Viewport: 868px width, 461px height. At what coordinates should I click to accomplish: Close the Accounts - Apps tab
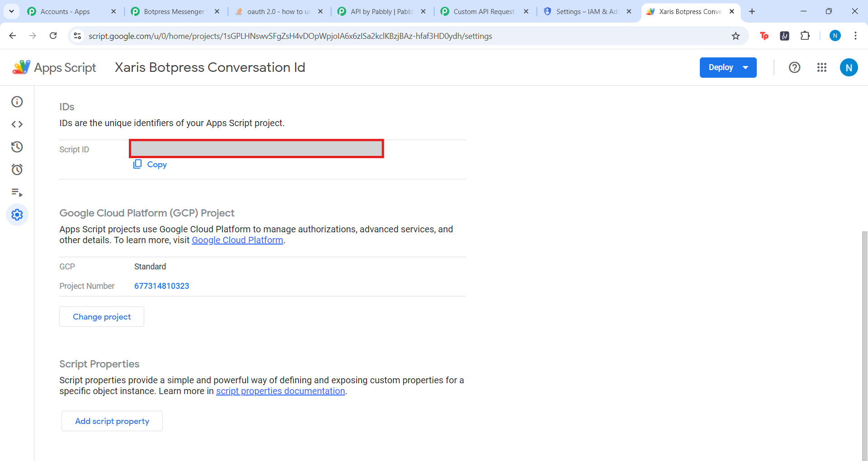pos(113,11)
